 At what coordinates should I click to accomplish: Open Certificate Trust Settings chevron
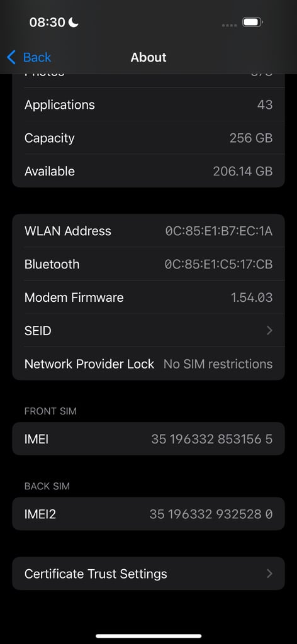[x=269, y=574]
